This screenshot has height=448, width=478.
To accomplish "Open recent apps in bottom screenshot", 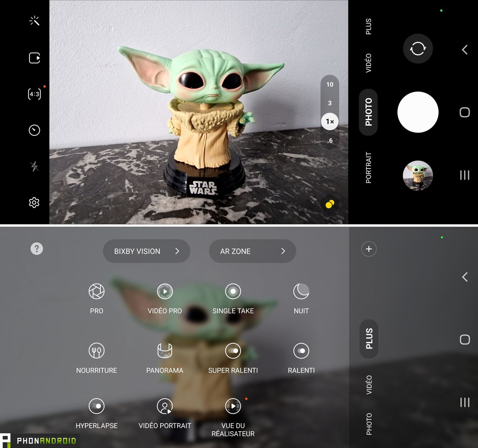I will (x=464, y=402).
